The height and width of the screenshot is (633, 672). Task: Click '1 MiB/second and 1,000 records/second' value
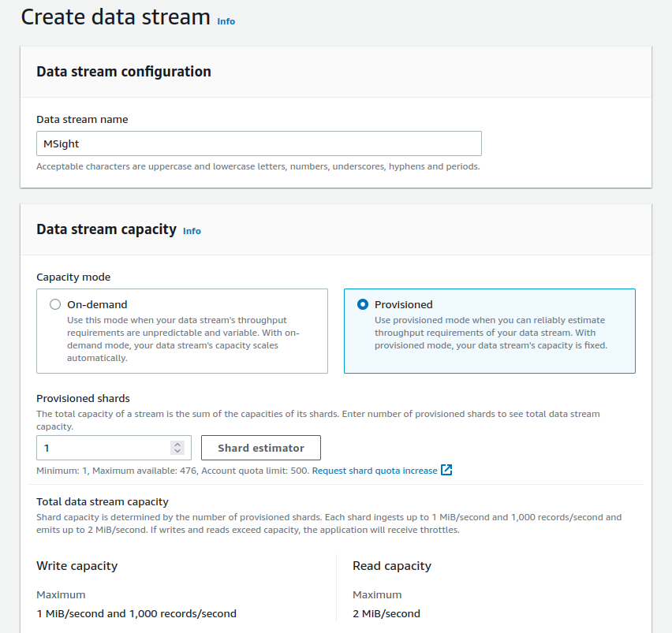point(136,614)
